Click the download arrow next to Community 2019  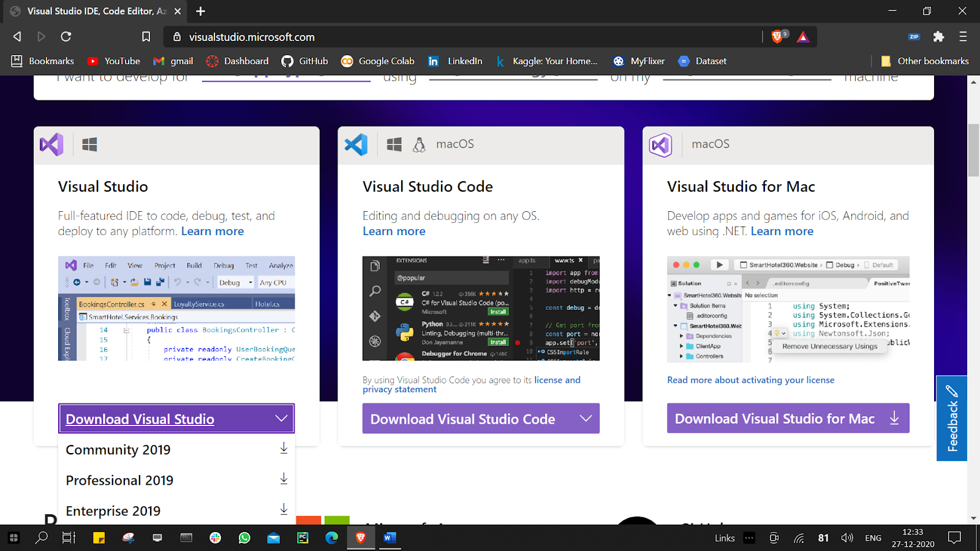[284, 449]
